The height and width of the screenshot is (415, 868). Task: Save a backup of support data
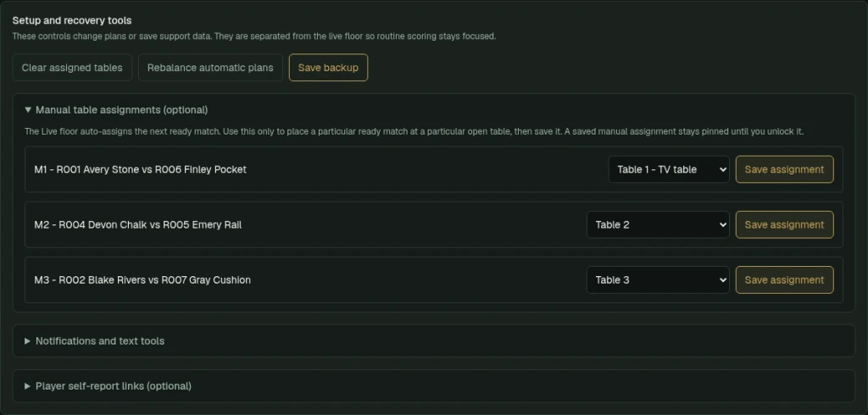coord(328,68)
